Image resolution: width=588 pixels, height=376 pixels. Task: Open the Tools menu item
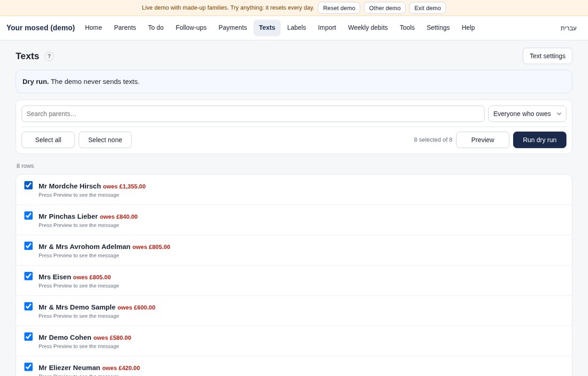[407, 28]
